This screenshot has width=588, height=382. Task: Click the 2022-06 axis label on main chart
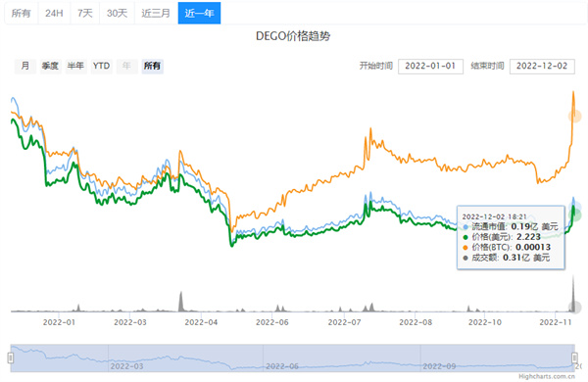coord(272,322)
